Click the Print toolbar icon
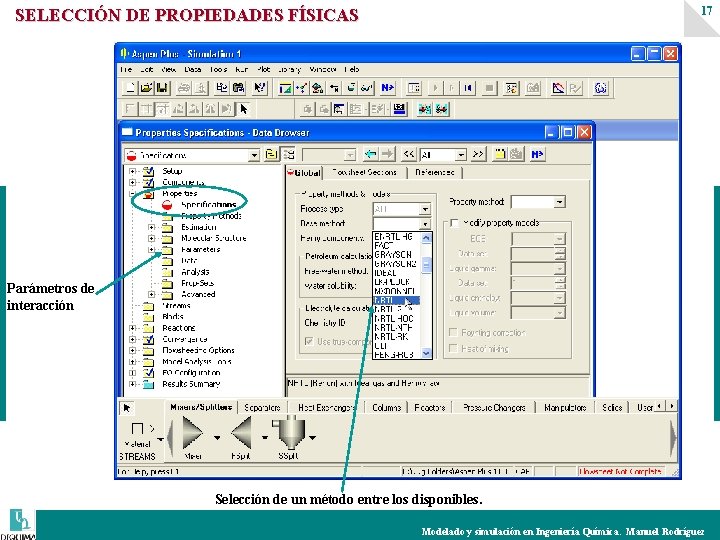The height and width of the screenshot is (540, 720). point(184,88)
